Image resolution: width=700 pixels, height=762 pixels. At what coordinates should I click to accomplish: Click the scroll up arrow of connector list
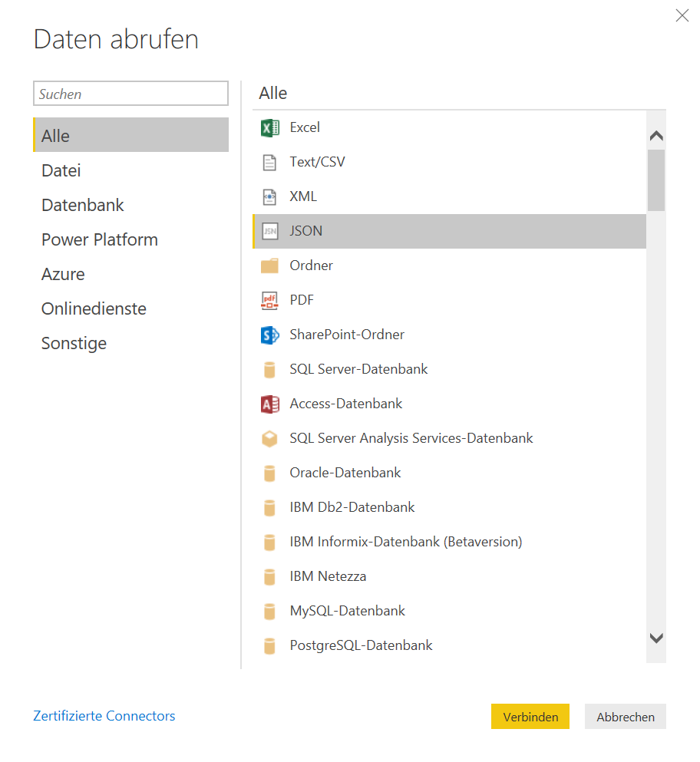pyautogui.click(x=656, y=136)
